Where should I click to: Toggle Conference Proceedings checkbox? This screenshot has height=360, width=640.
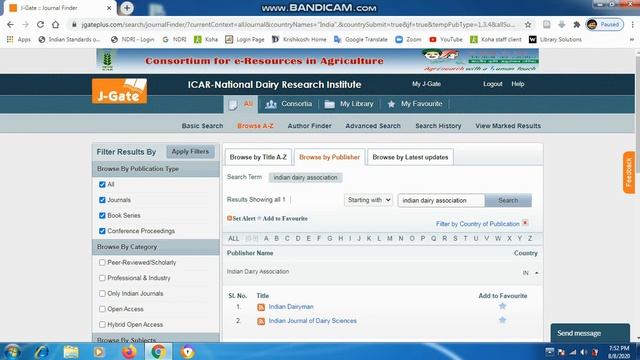click(x=102, y=231)
